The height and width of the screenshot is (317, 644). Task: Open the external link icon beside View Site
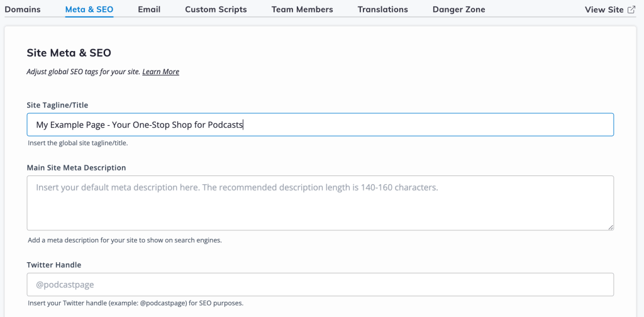pos(631,9)
